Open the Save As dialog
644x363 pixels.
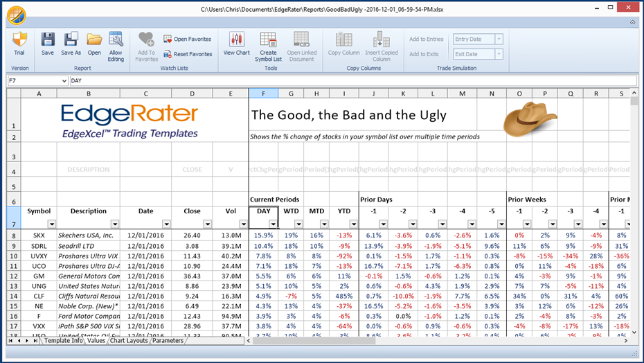71,40
